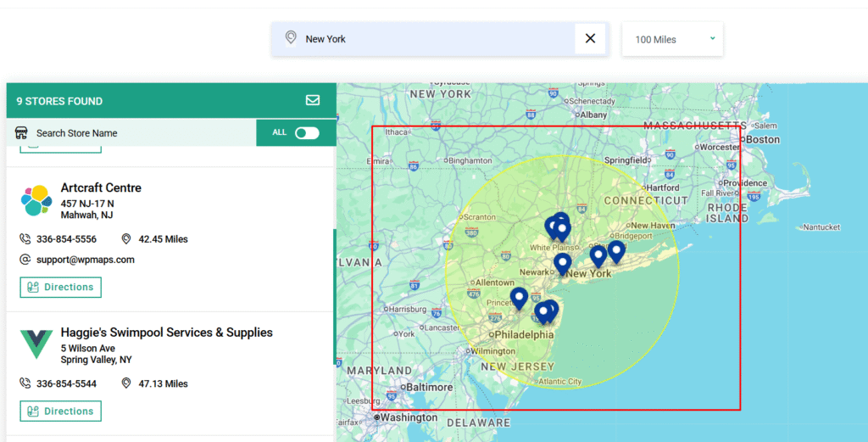Click the phone icon beside 336-854-5544
The height and width of the screenshot is (442, 868).
point(25,383)
